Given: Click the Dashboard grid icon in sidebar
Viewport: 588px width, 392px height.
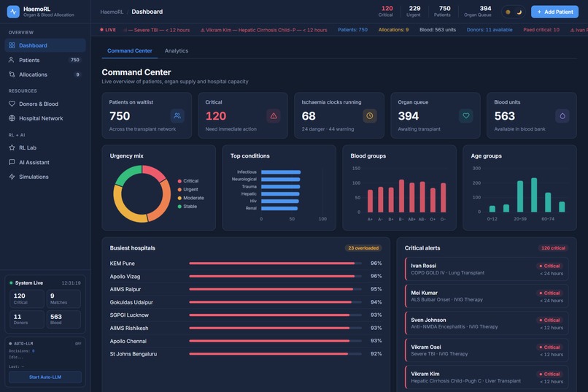Looking at the screenshot, I should pyautogui.click(x=12, y=45).
